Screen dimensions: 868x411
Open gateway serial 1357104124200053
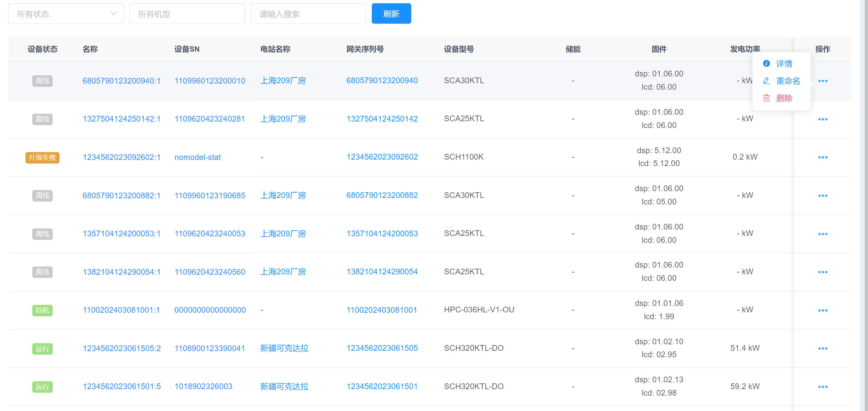pyautogui.click(x=382, y=234)
